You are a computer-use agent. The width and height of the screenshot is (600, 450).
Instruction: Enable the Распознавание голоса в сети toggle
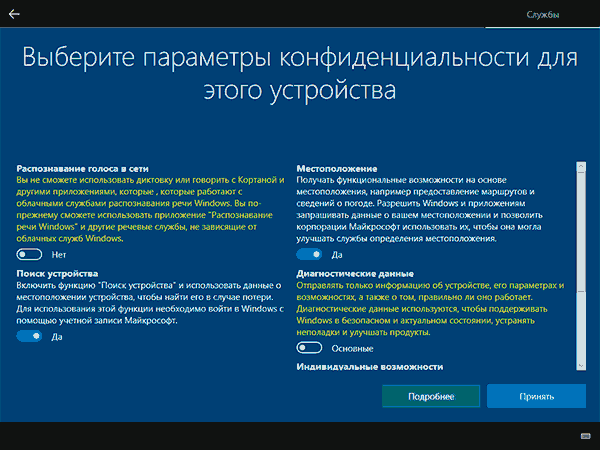pos(29,255)
